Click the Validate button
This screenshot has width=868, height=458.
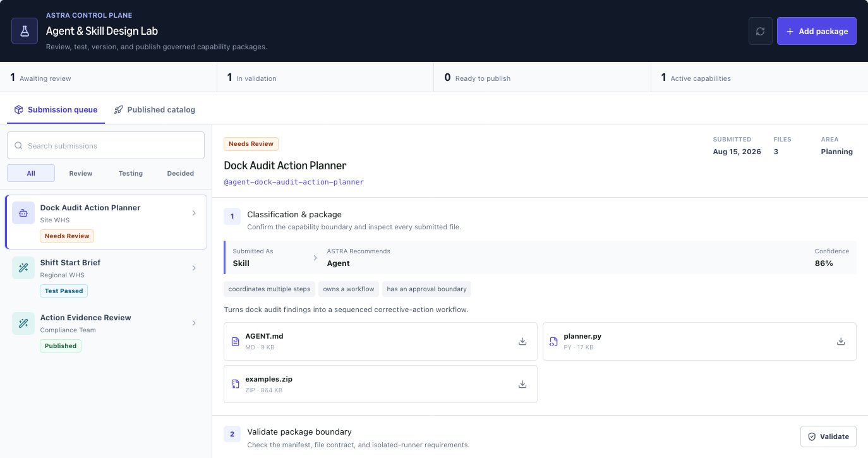tap(828, 437)
